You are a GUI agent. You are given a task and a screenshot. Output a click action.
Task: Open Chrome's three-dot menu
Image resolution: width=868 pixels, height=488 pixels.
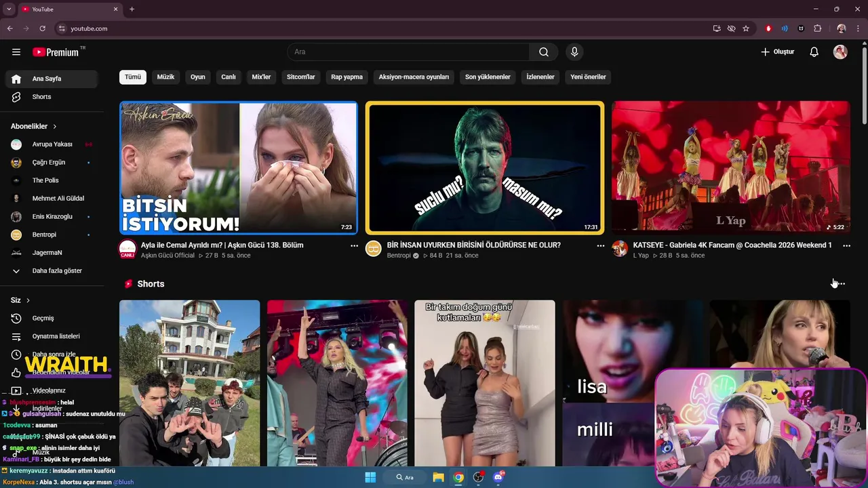coord(858,28)
